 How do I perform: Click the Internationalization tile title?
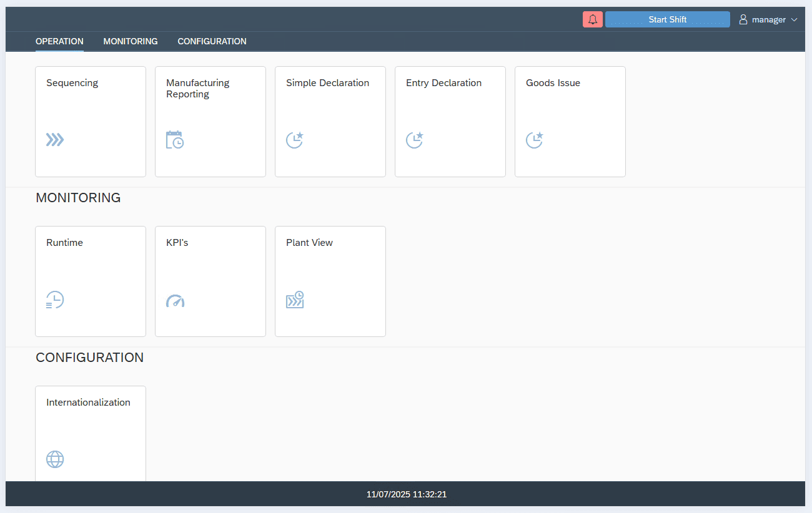pos(88,403)
